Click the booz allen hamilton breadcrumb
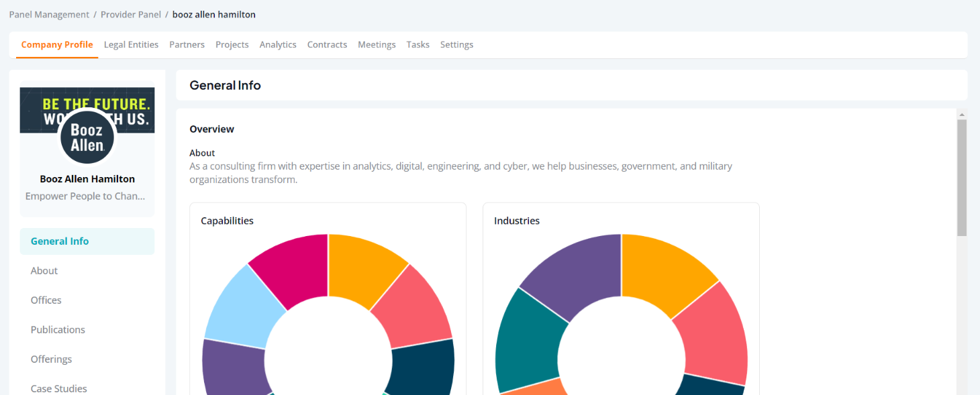Screen dimensions: 980x395 coord(214,14)
